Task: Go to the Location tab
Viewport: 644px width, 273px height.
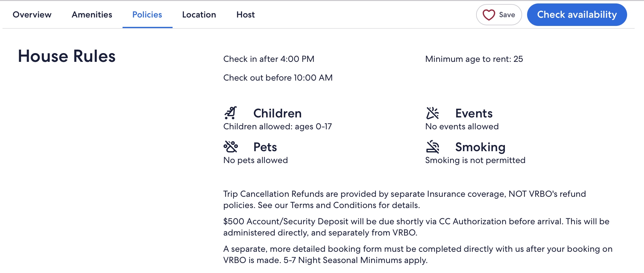Action: coord(199,15)
